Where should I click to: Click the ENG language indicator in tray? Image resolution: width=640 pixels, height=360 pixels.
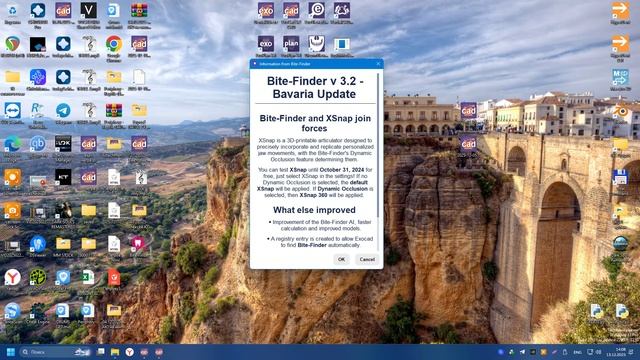tap(577, 352)
